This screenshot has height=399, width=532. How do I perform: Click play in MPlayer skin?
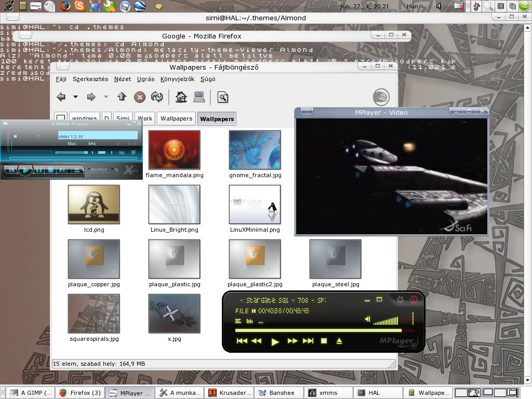(x=275, y=341)
